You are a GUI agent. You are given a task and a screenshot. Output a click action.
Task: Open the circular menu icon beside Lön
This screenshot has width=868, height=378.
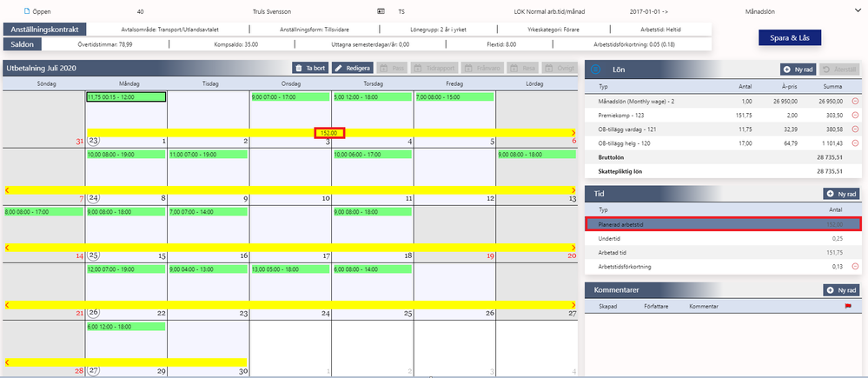[x=596, y=70]
